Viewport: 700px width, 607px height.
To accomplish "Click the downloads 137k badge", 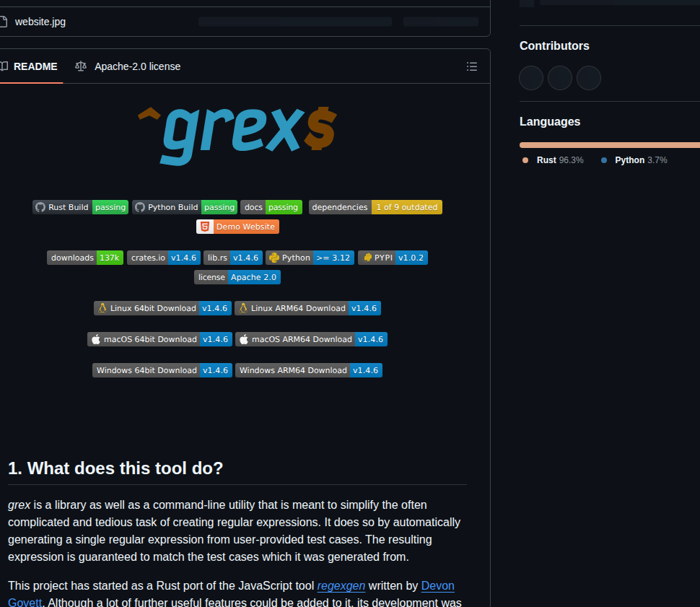I will 85,258.
